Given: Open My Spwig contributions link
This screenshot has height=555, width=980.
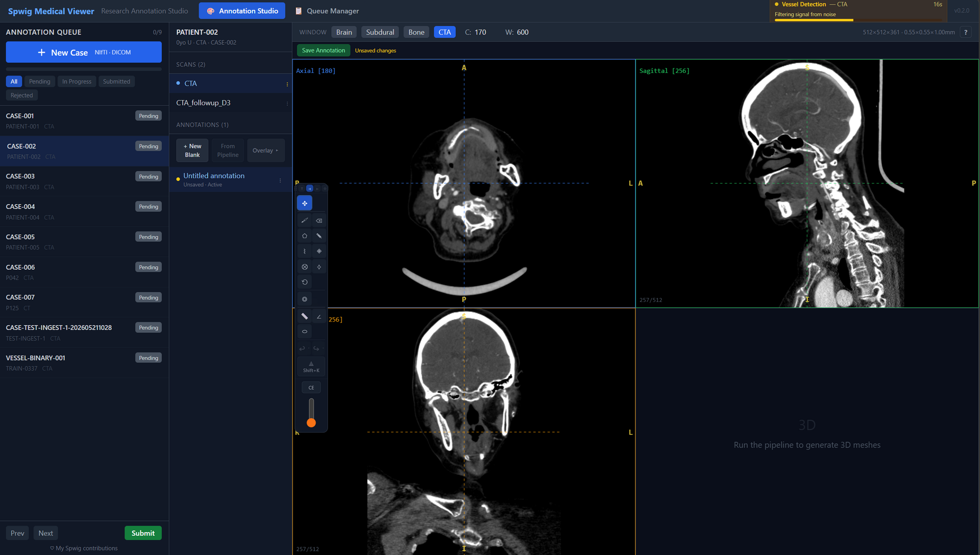Looking at the screenshot, I should coord(84,548).
